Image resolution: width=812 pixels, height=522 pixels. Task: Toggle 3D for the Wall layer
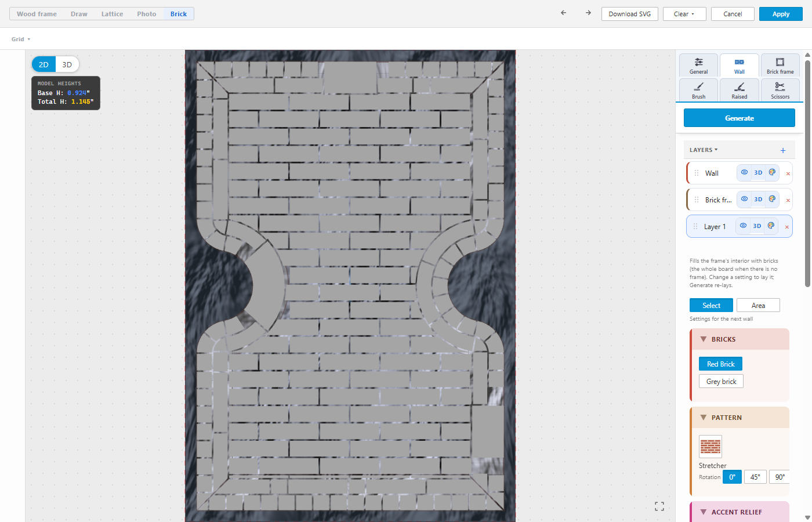pyautogui.click(x=758, y=172)
